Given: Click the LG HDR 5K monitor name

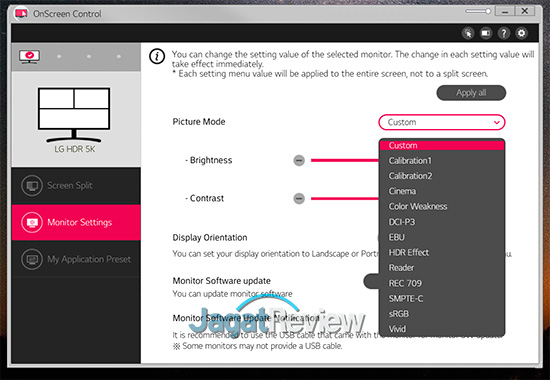Looking at the screenshot, I should (74, 149).
